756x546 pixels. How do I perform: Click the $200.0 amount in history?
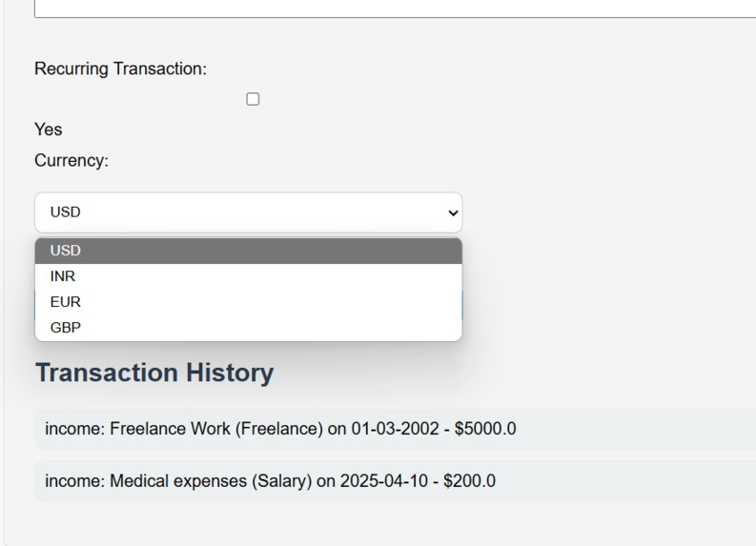(470, 481)
